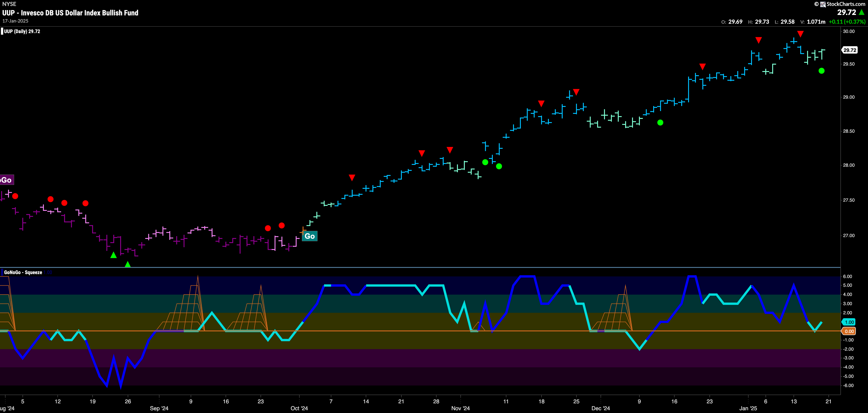Screen dimensions: 868x413
Task: Click the Oct '24 month label
Action: pyautogui.click(x=299, y=409)
